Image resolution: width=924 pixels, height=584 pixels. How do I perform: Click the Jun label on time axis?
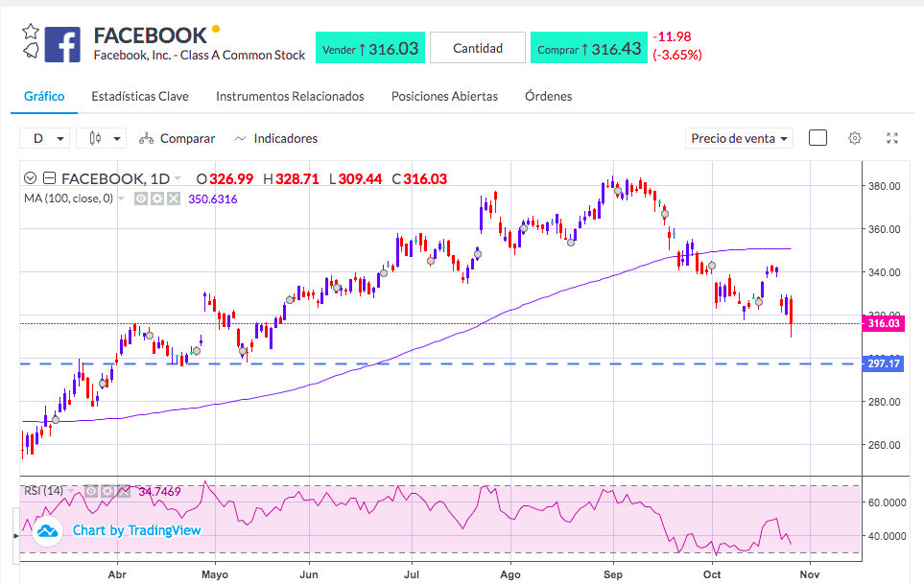308,574
